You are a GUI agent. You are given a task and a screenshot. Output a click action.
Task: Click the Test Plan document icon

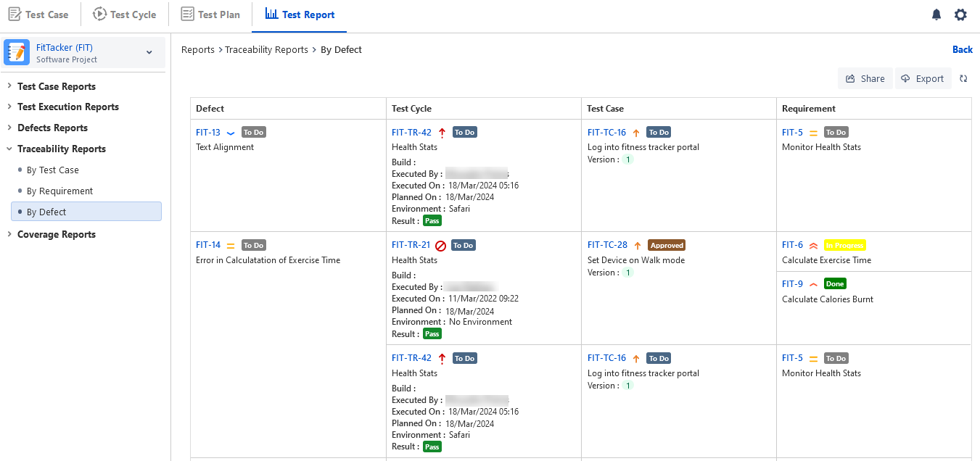click(x=187, y=14)
